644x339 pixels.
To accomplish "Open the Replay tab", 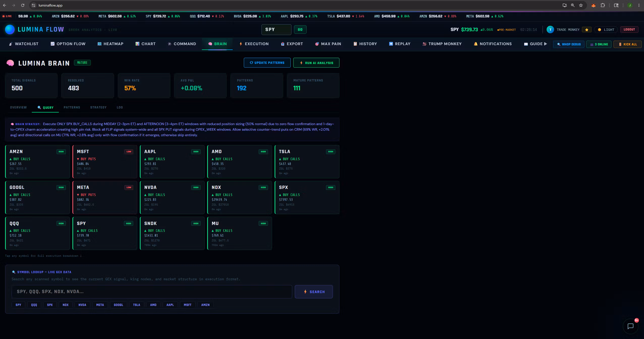I will click(400, 44).
